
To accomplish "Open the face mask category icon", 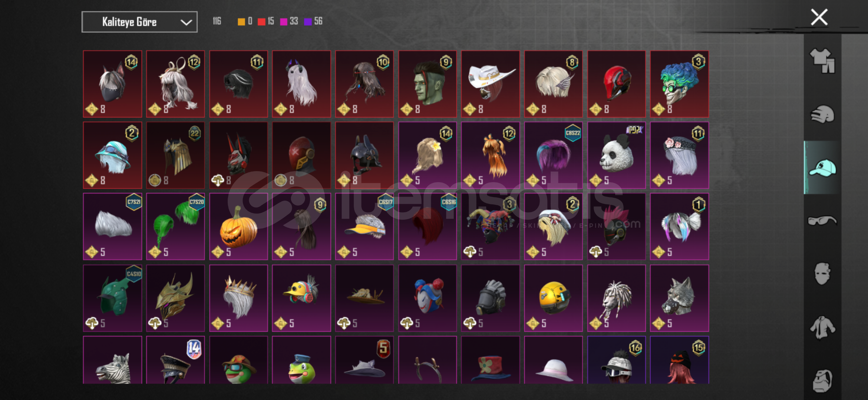I will coord(822,274).
